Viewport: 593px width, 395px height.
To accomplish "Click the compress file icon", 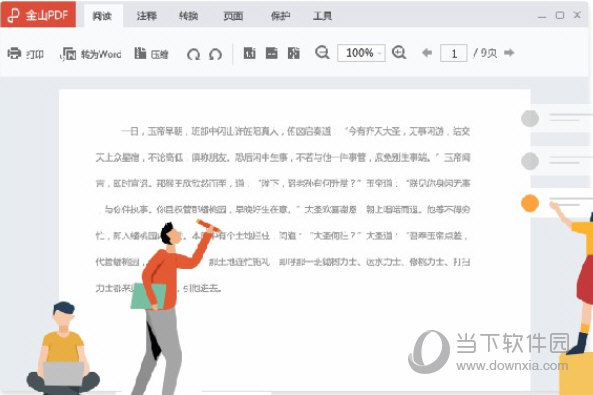I will click(x=140, y=53).
